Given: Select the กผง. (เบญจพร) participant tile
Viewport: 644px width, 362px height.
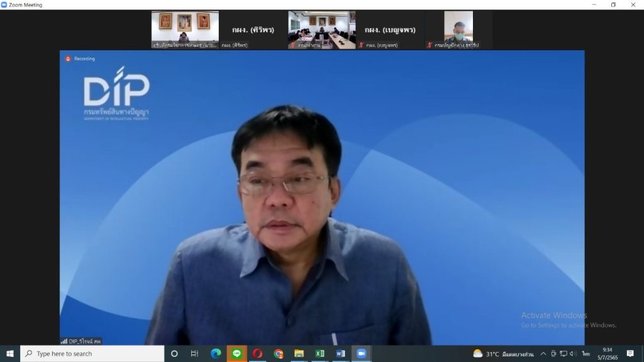Looking at the screenshot, I should 390,30.
